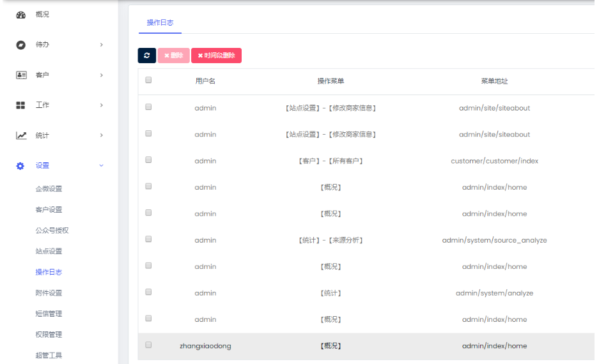599x364 pixels.
Task: Click the admin/system/analyze address cell
Action: [x=494, y=293]
